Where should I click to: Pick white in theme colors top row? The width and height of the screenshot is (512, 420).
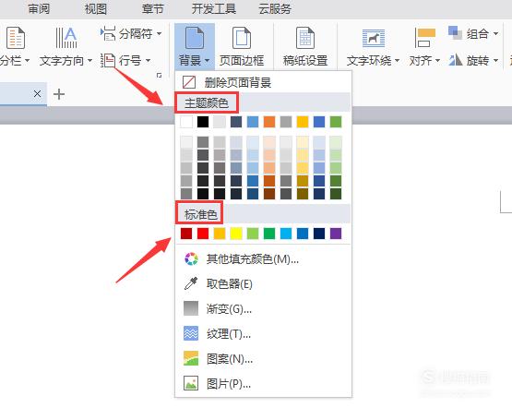point(186,122)
